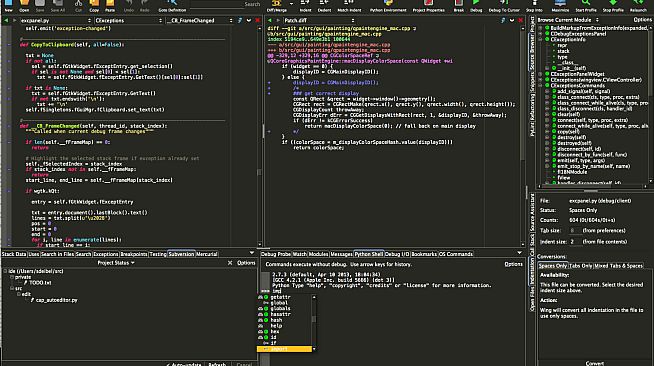Click the Redo toolbar icon
The height and width of the screenshot is (366, 654).
(144, 4)
